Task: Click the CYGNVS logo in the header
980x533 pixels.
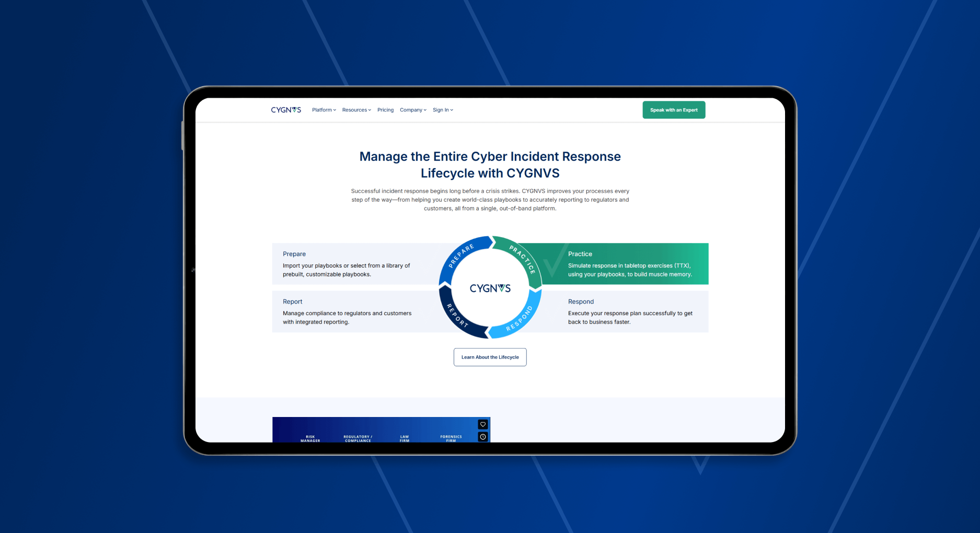Action: 286,110
